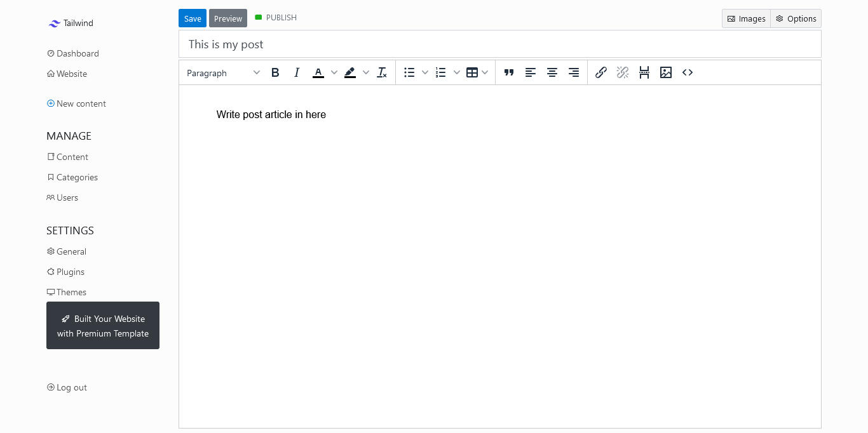The width and height of the screenshot is (868, 433).
Task: Insert a blockquote using the quote icon
Action: tap(509, 72)
